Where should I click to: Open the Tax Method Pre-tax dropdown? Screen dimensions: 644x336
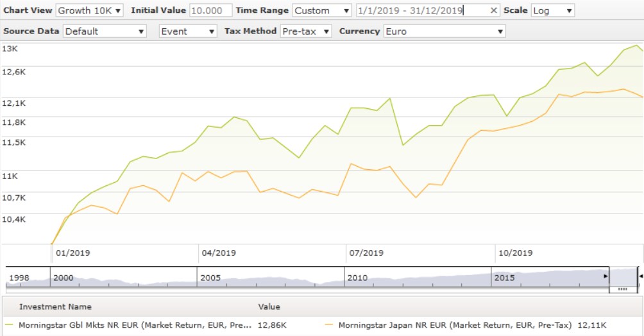305,31
